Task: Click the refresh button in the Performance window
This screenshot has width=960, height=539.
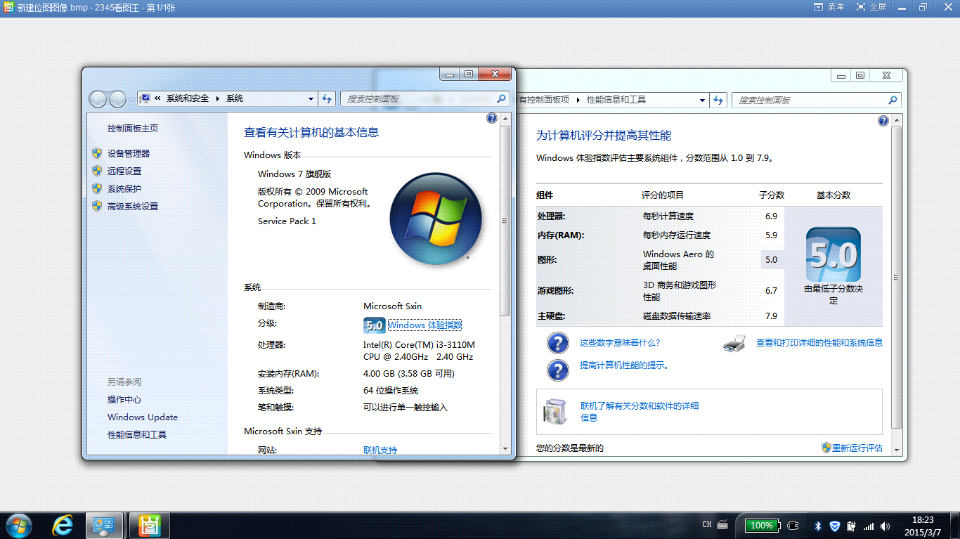Action: click(x=718, y=100)
